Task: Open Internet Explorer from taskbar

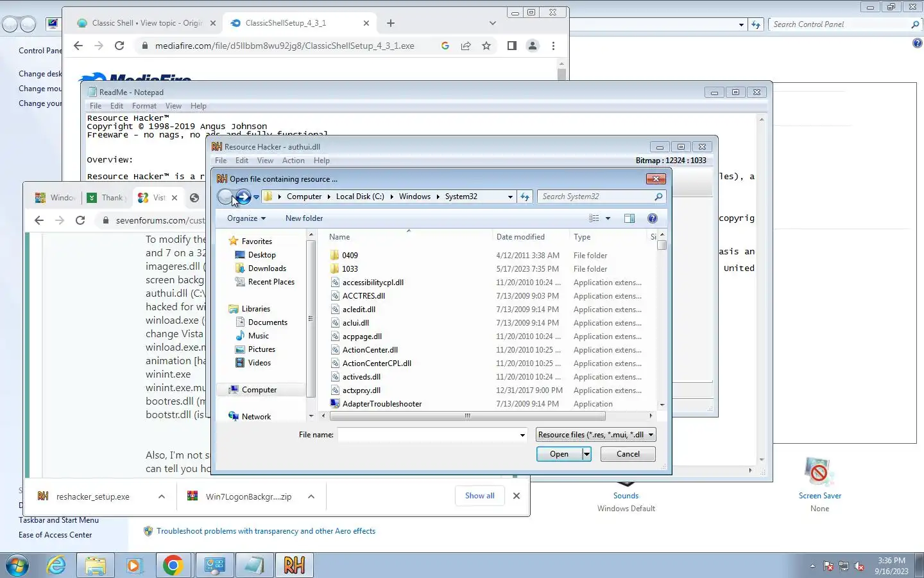Action: [x=56, y=565]
